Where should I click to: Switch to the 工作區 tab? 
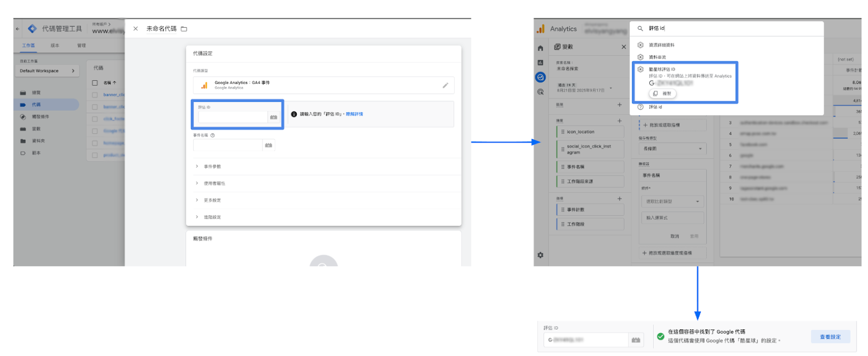28,46
